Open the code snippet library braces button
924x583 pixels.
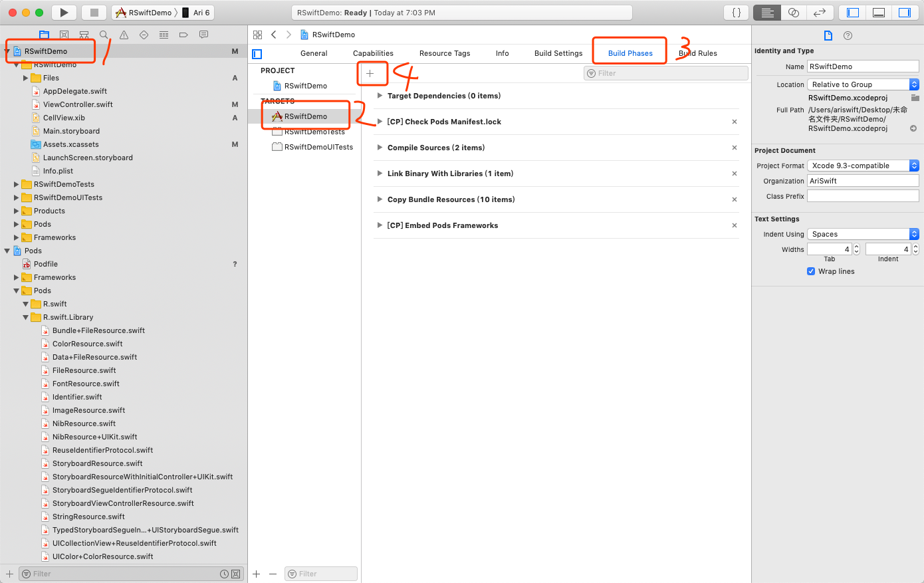pos(737,13)
